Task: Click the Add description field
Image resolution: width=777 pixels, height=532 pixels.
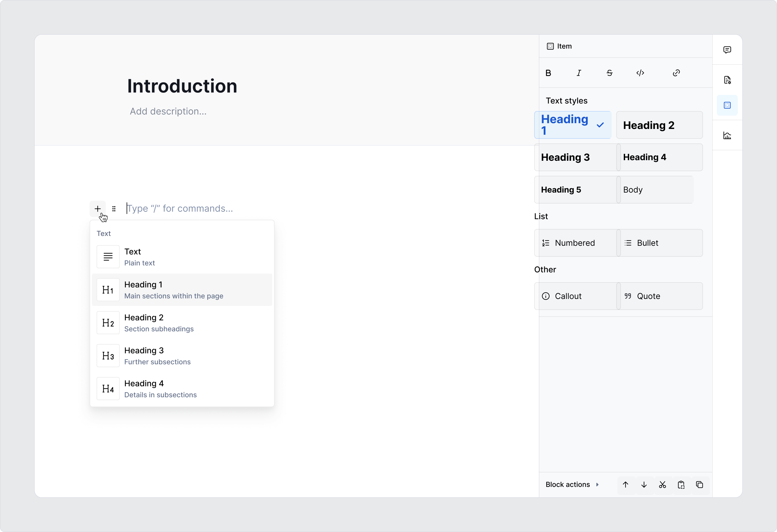Action: (x=168, y=111)
